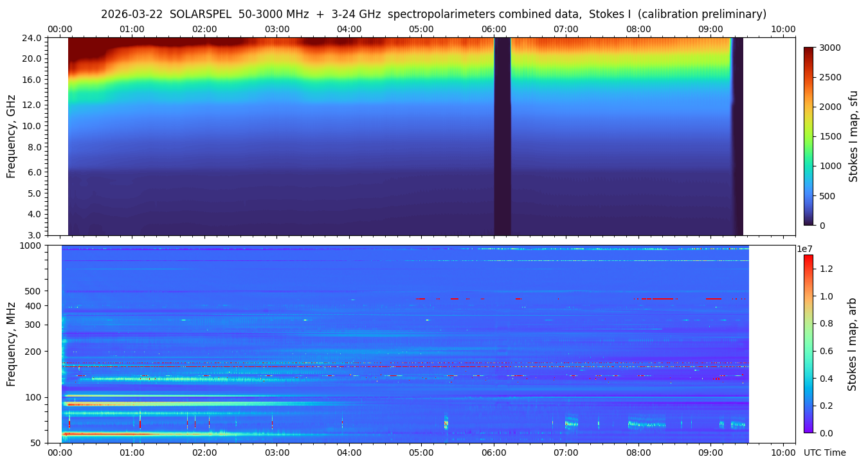Viewport: 868px width, 466px height.
Task: Click the "Stokes I map, sfu" colorbar label
Action: (x=853, y=136)
